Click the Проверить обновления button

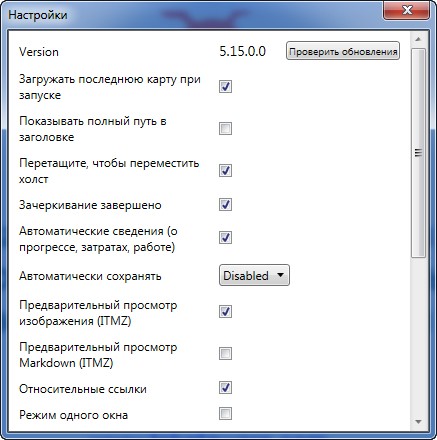343,51
